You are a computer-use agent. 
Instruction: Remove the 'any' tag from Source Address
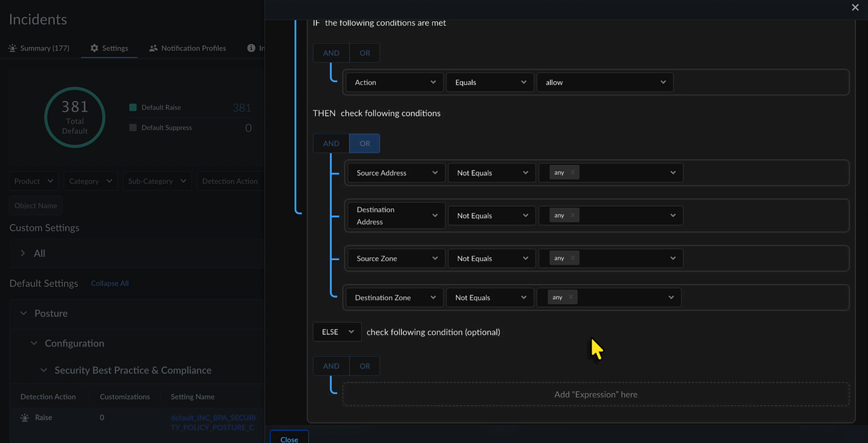tap(572, 172)
